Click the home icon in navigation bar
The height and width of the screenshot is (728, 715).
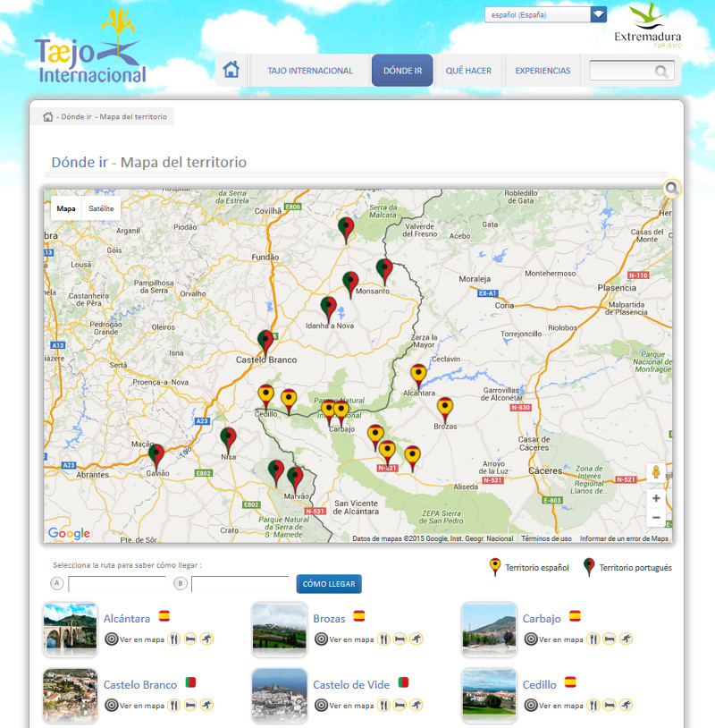[x=231, y=70]
